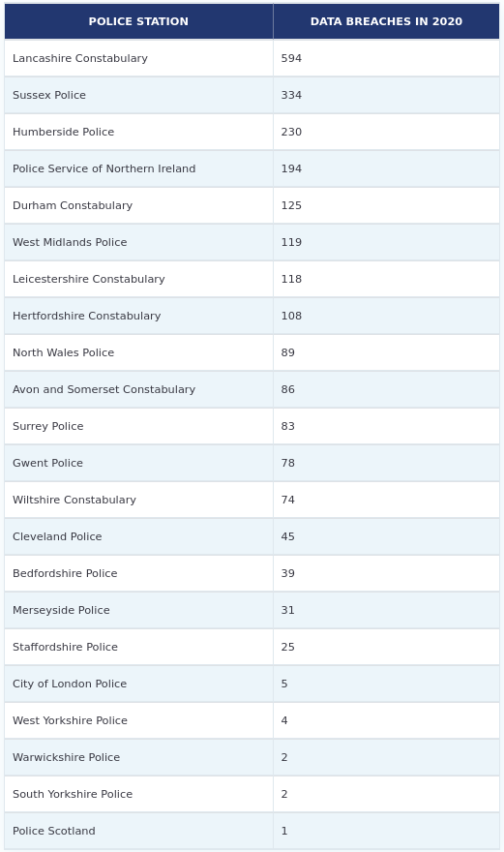Click the DATA BREACHES IN 2020 header
This screenshot has height=852, width=504.
pos(386,21)
